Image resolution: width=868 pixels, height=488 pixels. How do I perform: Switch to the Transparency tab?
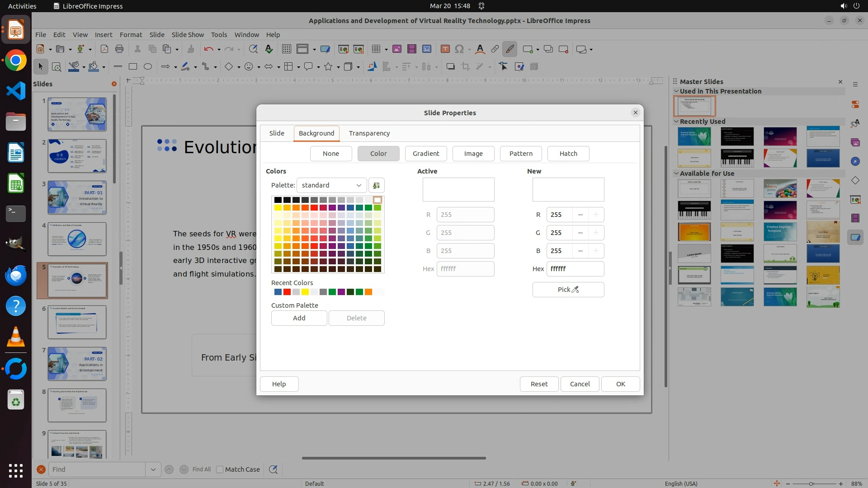[369, 133]
